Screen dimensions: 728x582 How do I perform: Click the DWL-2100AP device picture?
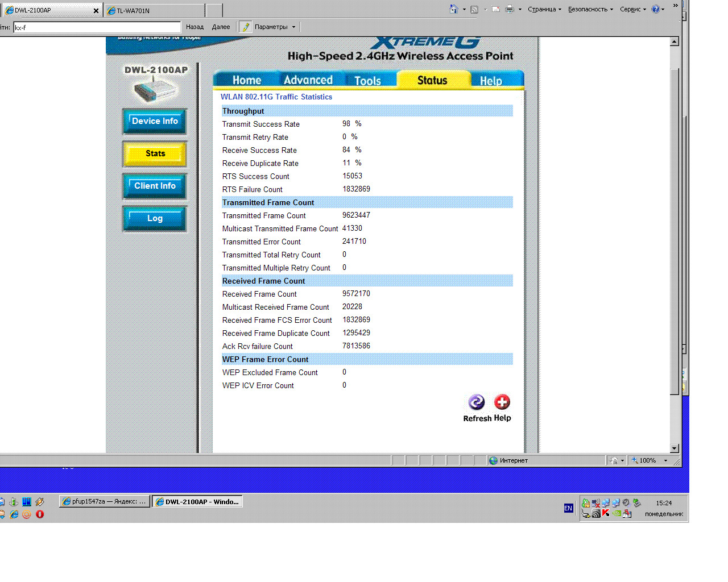156,90
